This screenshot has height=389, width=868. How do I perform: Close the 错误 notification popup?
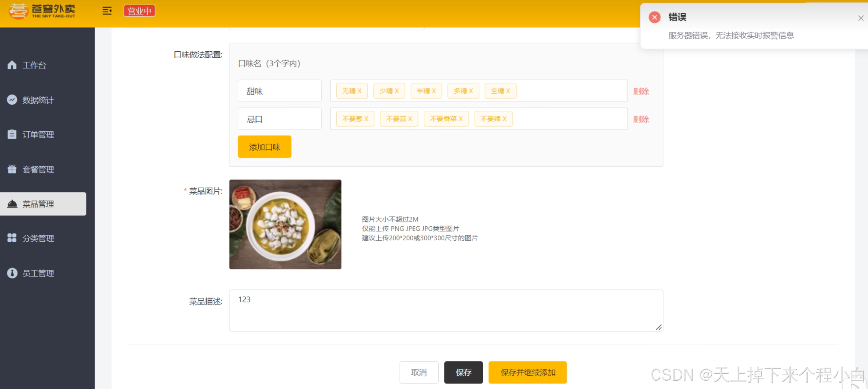(860, 18)
